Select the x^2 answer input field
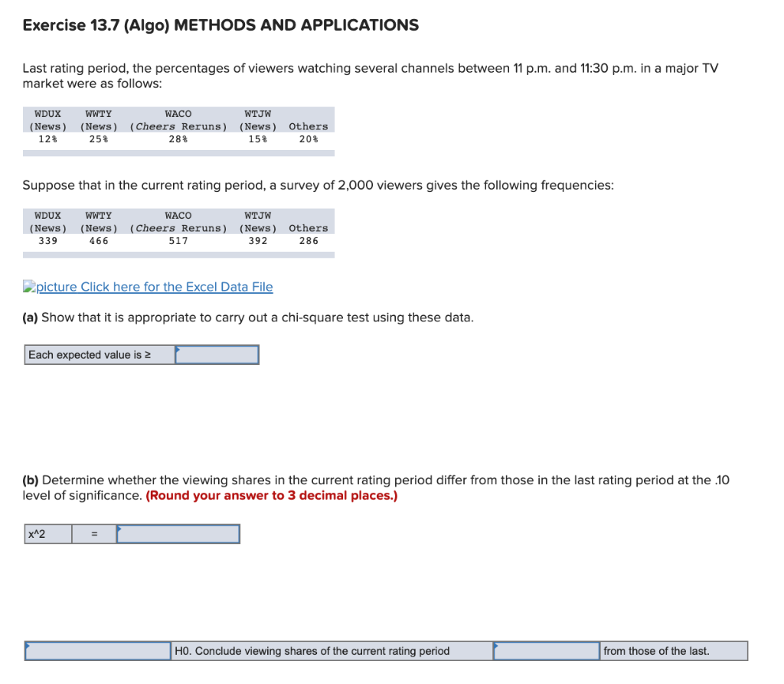The image size is (784, 684). 178,533
